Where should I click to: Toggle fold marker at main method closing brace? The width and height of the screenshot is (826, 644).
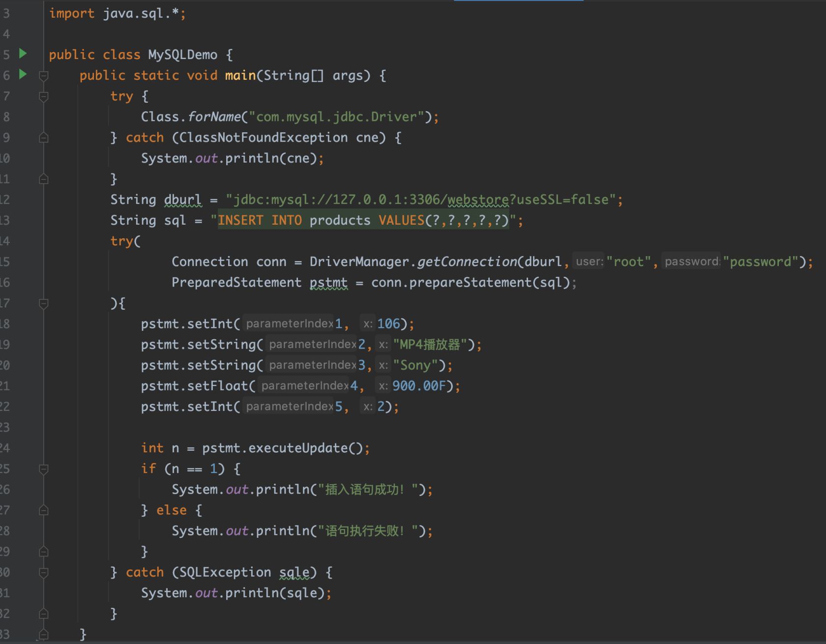click(43, 634)
